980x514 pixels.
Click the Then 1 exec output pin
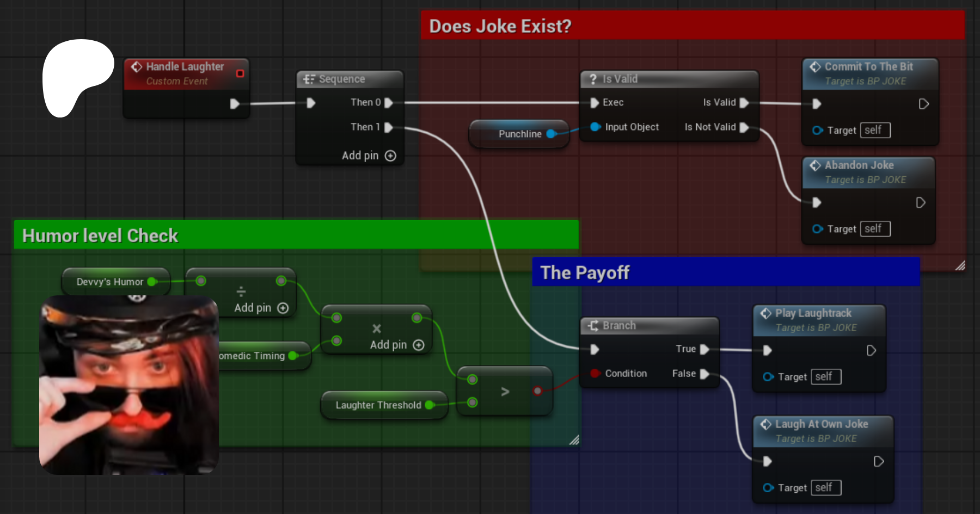389,127
